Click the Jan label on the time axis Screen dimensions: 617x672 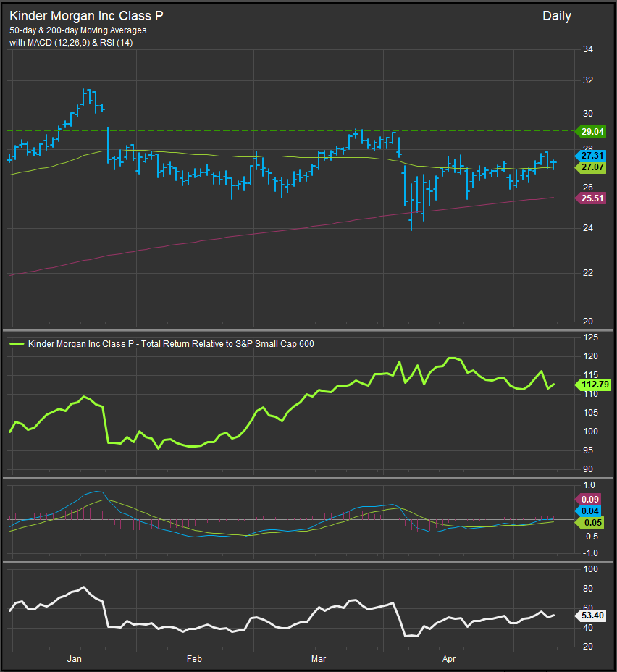tap(74, 659)
